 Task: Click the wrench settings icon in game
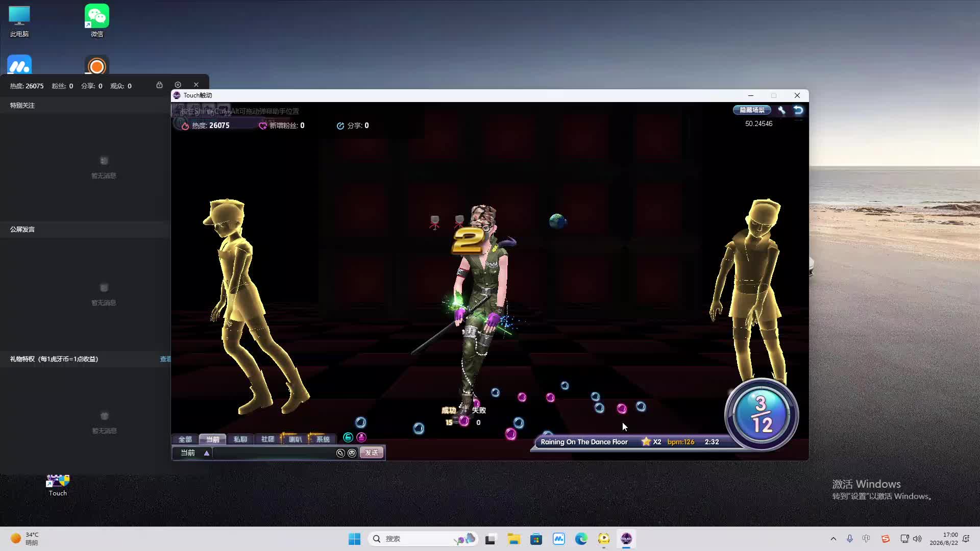point(781,110)
